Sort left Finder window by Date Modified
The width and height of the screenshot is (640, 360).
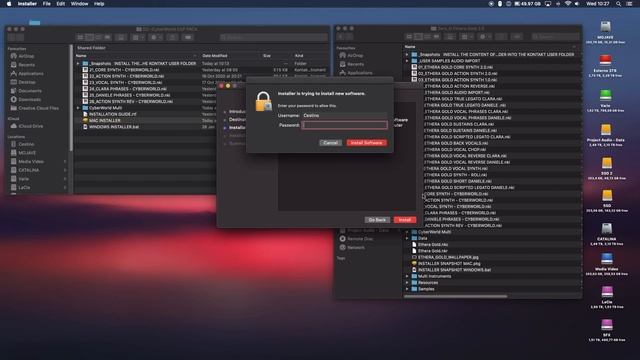[x=215, y=56]
